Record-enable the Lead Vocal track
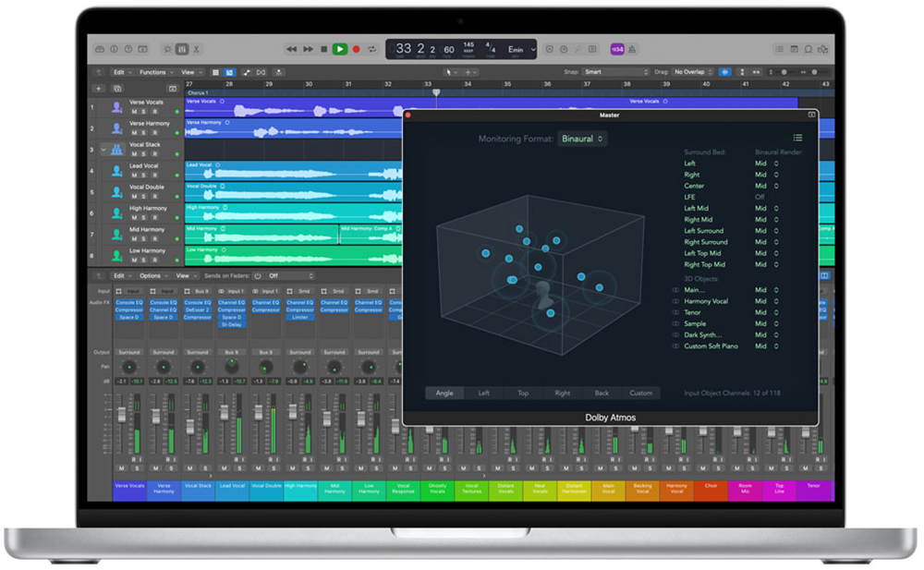 [155, 176]
